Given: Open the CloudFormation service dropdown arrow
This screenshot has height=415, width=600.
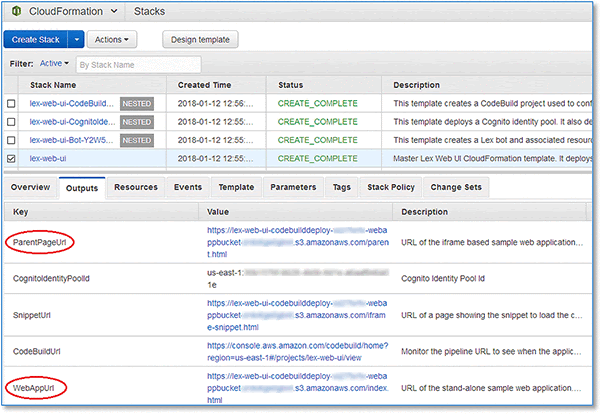Looking at the screenshot, I should coord(114,11).
